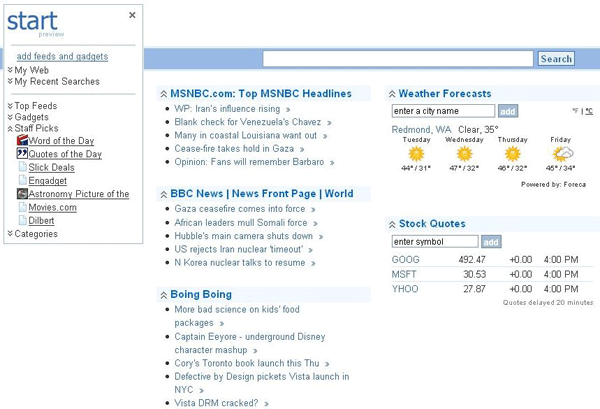This screenshot has width=600, height=409.
Task: Click the GOOG stock symbol link
Action: coord(405,260)
